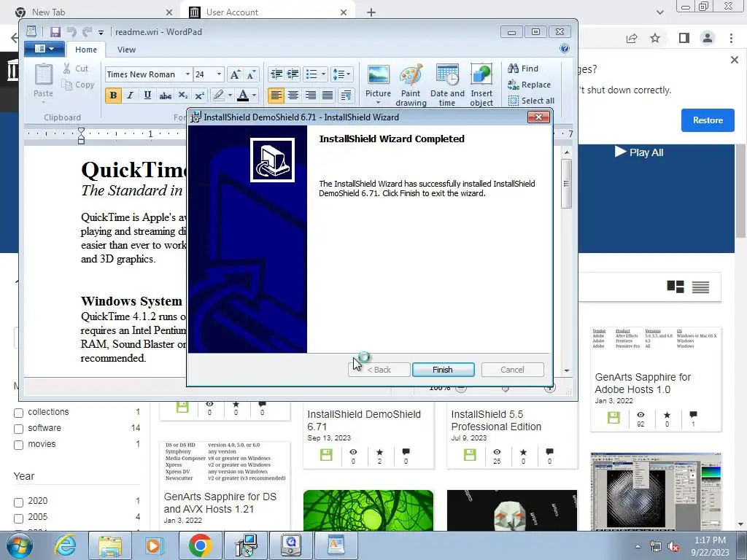Center text in WordPad
Image resolution: width=747 pixels, height=560 pixels.
coord(293,96)
